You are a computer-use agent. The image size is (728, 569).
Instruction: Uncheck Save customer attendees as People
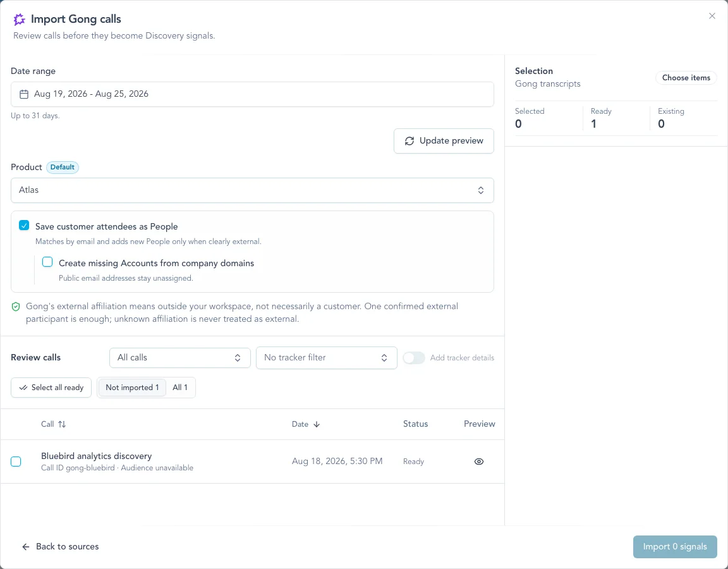[x=24, y=225]
